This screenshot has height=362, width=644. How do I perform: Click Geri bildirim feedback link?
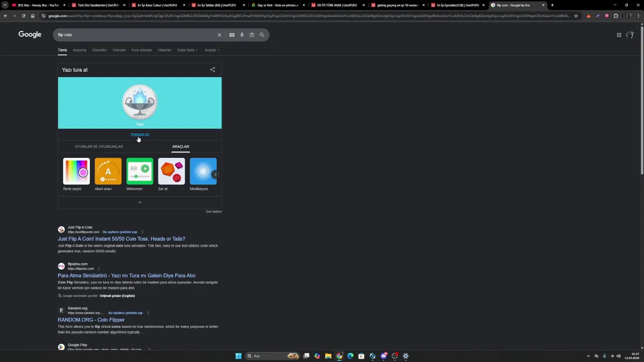[x=213, y=212]
